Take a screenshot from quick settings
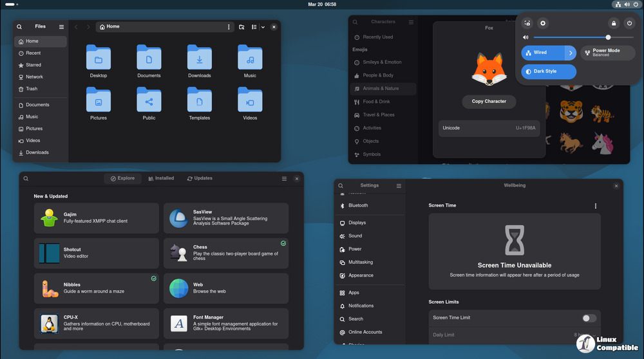The image size is (644, 359). click(x=527, y=23)
